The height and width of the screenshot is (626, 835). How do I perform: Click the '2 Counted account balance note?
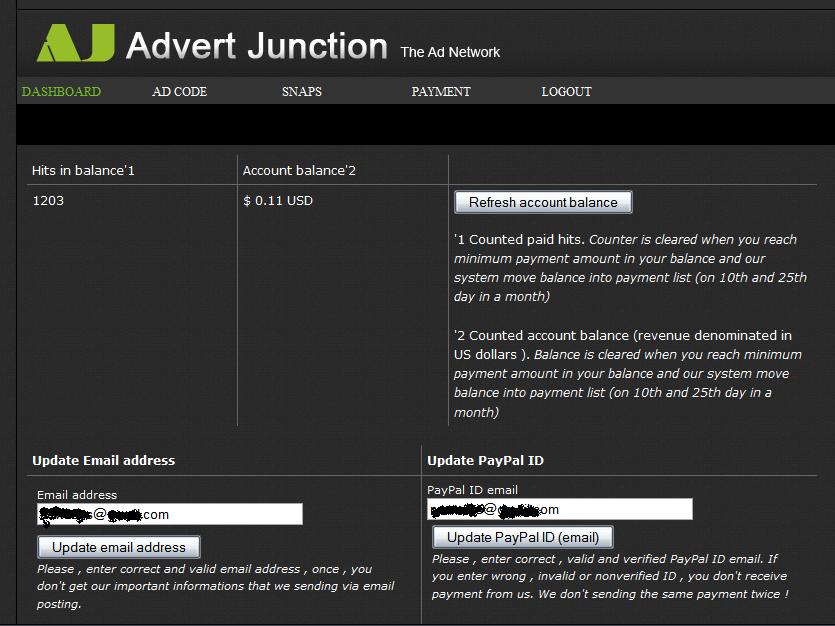pos(628,374)
